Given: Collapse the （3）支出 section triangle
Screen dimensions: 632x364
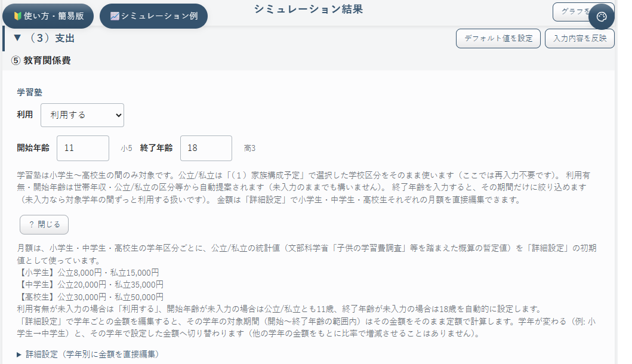Looking at the screenshot, I should click(x=17, y=38).
